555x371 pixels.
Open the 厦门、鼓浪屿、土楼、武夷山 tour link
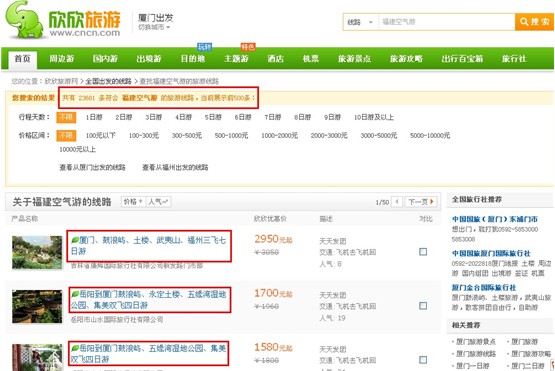(x=148, y=246)
